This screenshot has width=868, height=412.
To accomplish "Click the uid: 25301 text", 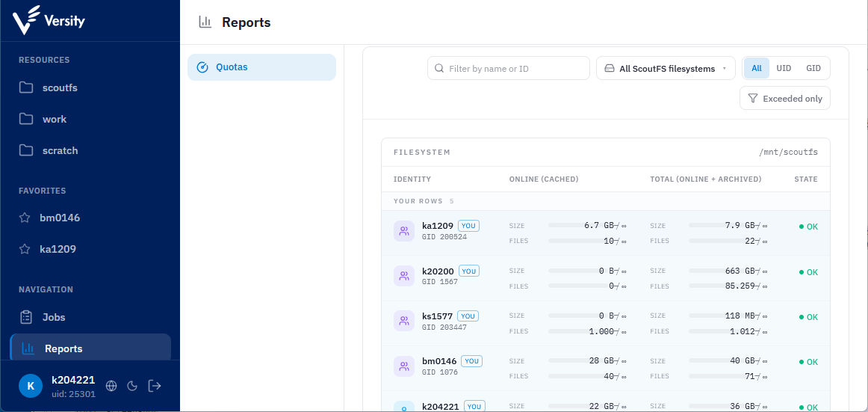I will (74, 394).
